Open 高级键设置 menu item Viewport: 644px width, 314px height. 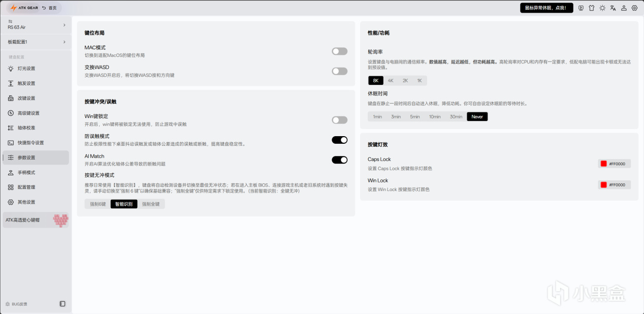pos(36,113)
